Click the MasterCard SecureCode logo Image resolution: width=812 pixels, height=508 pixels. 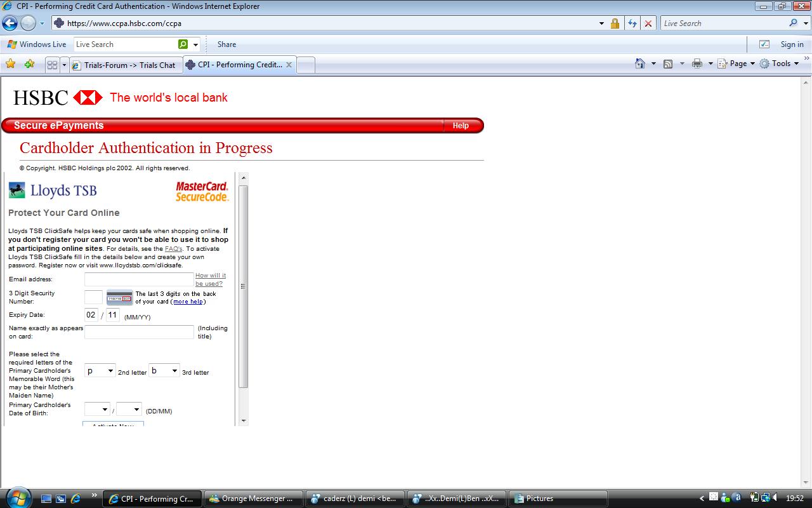coord(202,191)
